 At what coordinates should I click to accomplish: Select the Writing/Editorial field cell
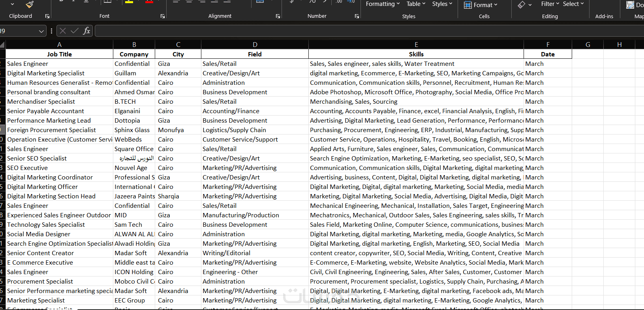point(255,253)
